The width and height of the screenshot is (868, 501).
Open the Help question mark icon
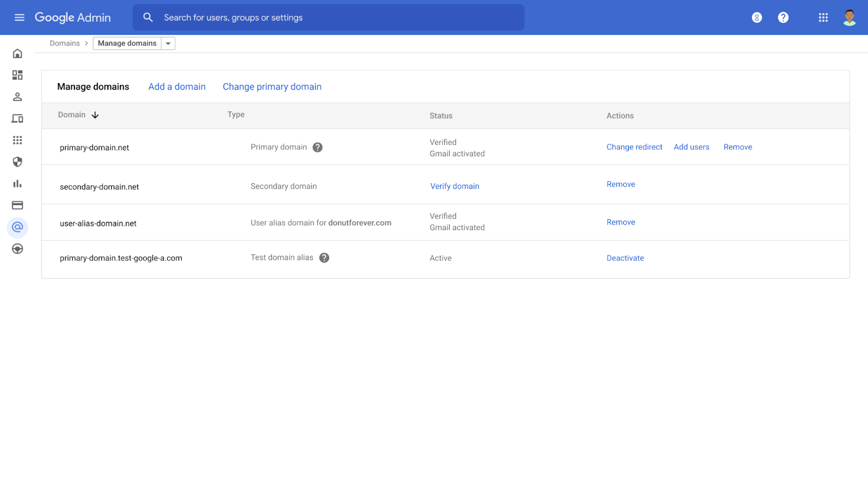783,17
